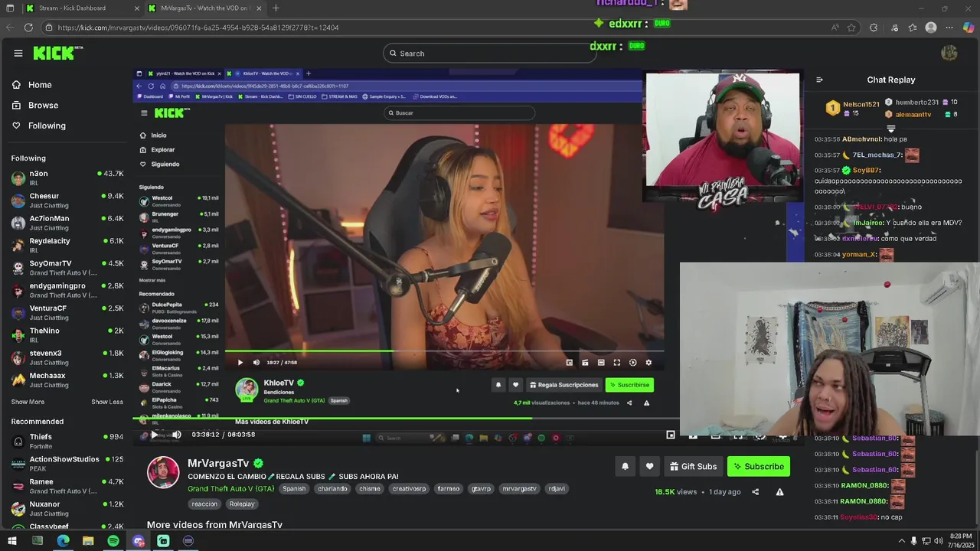Switch to Stream - Kick Dashboard tab
The image size is (980, 551).
(x=82, y=8)
